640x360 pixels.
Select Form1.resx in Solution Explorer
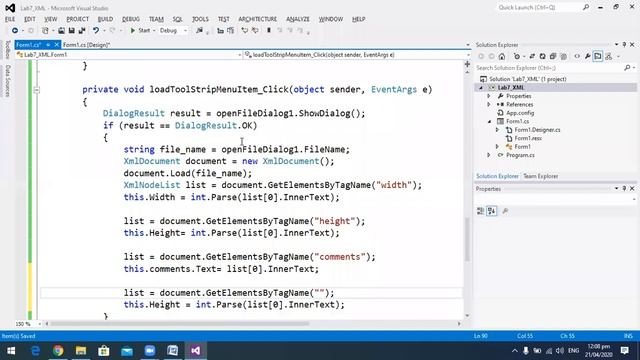528,138
